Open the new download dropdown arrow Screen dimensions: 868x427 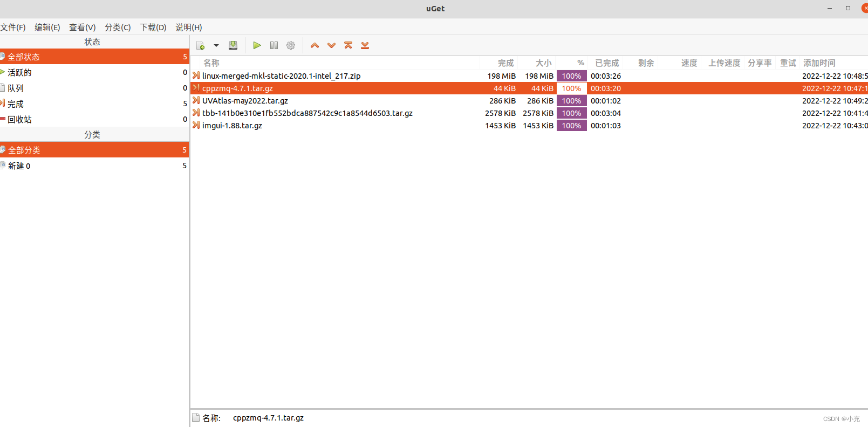pos(216,46)
